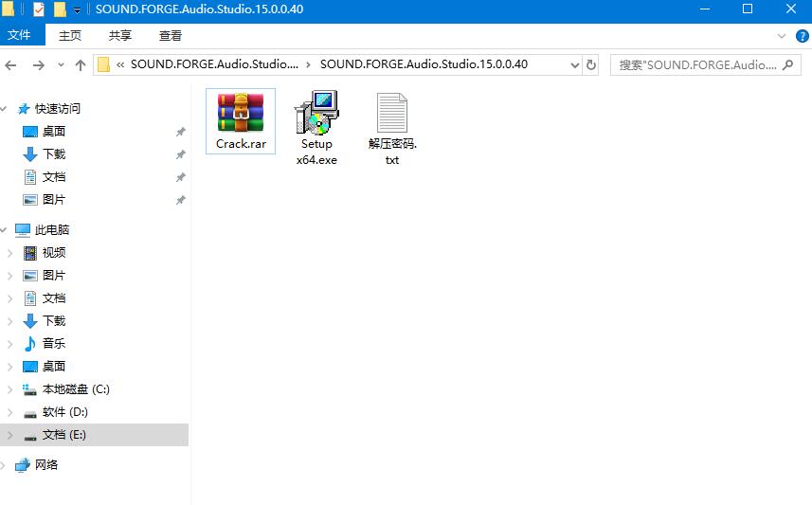Open 网络 in navigation pane
Image resolution: width=812 pixels, height=505 pixels.
coord(46,465)
